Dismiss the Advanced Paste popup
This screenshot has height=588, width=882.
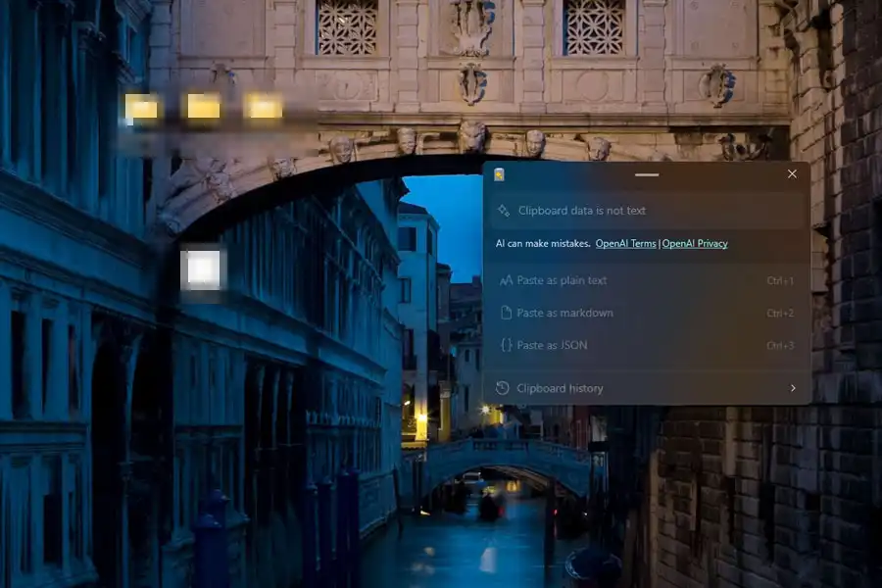pyautogui.click(x=792, y=173)
